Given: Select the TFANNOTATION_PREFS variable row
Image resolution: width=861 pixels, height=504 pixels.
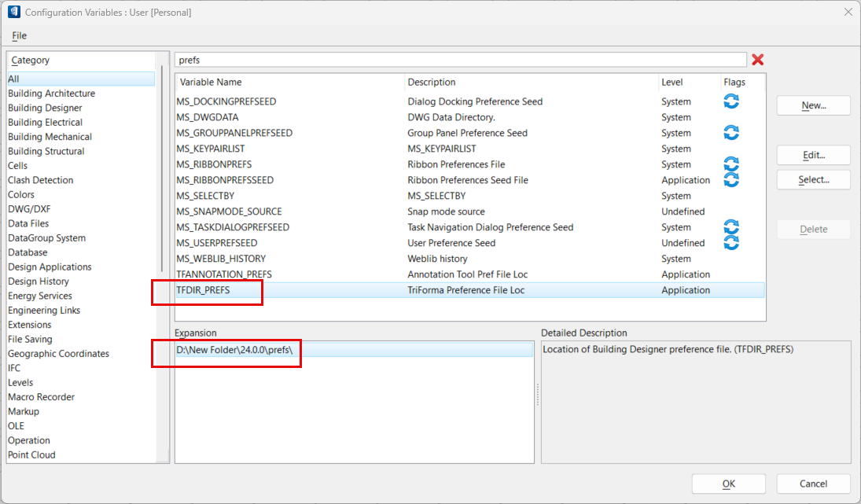Looking at the screenshot, I should tap(224, 274).
